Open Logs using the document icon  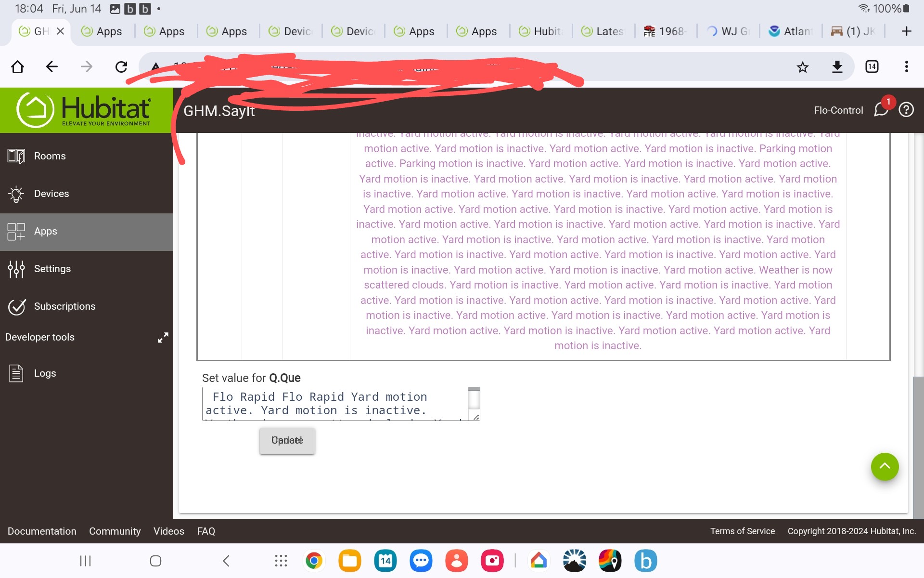(16, 373)
